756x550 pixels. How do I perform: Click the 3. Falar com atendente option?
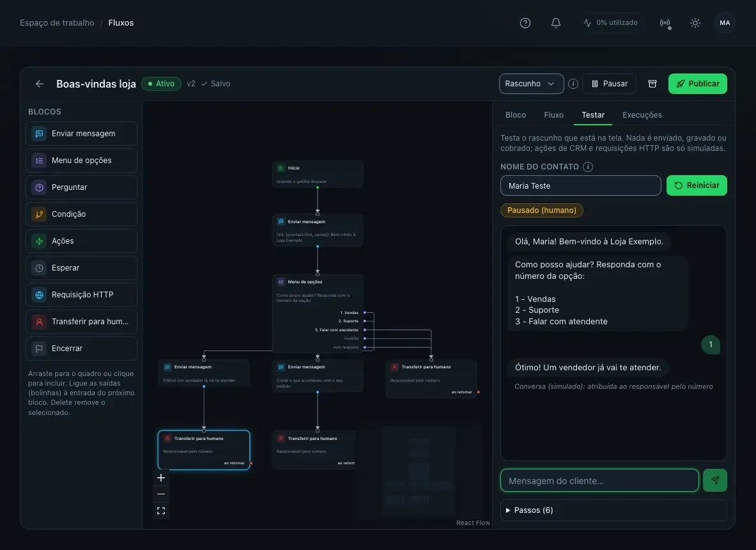[x=337, y=330]
